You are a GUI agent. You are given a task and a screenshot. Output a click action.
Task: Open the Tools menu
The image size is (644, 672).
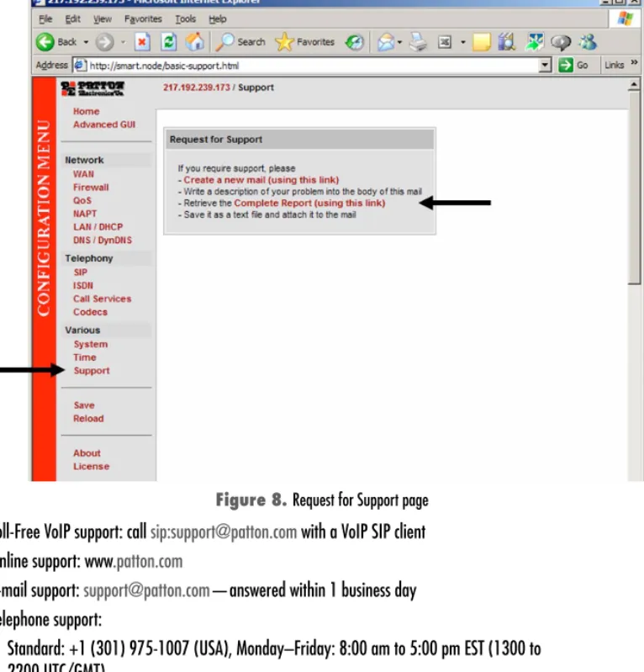[185, 19]
